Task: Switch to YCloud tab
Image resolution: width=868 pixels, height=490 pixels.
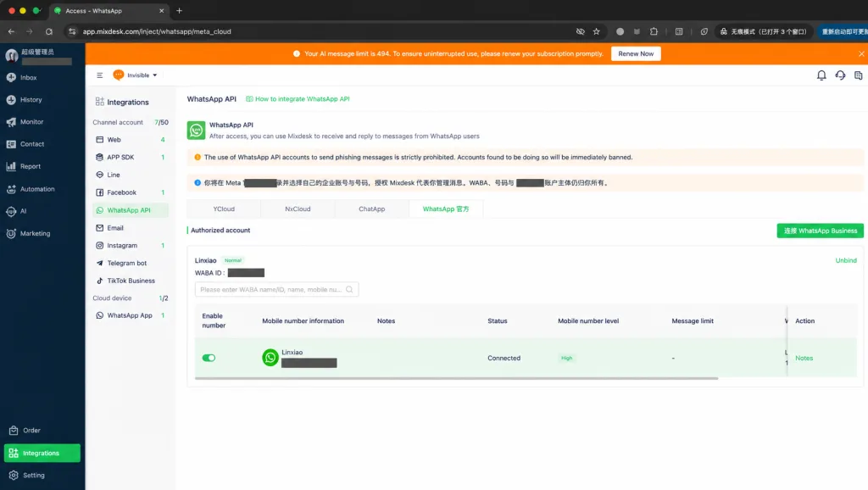Action: tap(224, 209)
